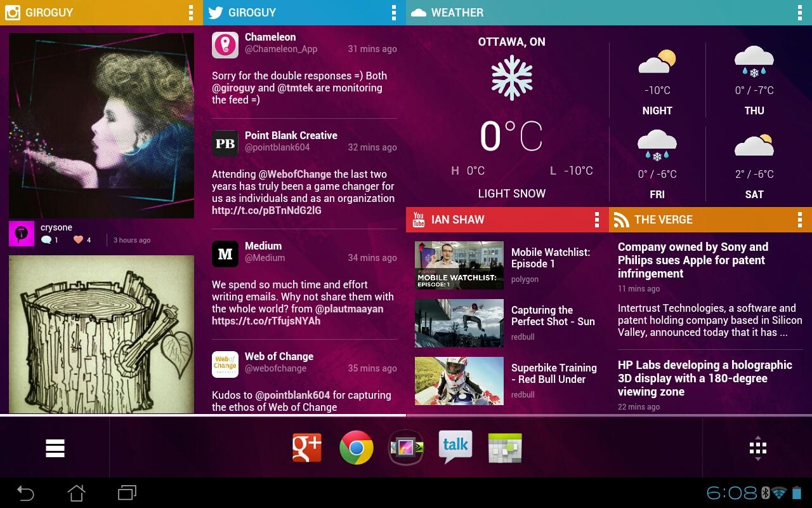Open the woman blowing glitter Instagram photo
The height and width of the screenshot is (508, 812).
[101, 126]
